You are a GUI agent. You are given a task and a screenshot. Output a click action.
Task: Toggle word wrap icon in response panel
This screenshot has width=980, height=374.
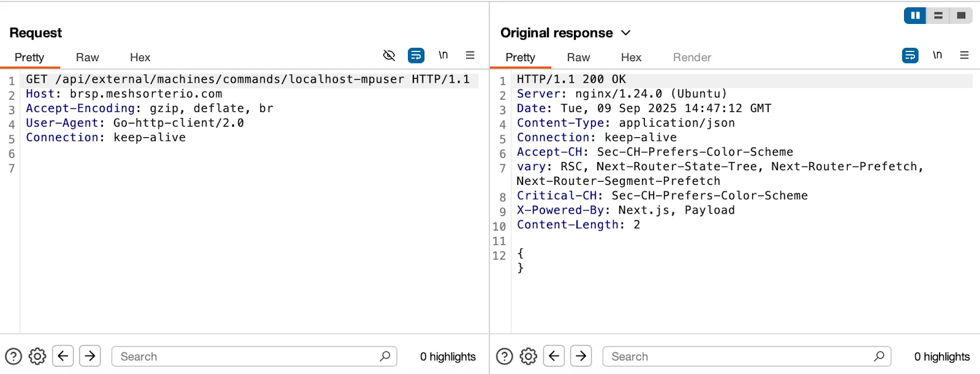(x=910, y=56)
